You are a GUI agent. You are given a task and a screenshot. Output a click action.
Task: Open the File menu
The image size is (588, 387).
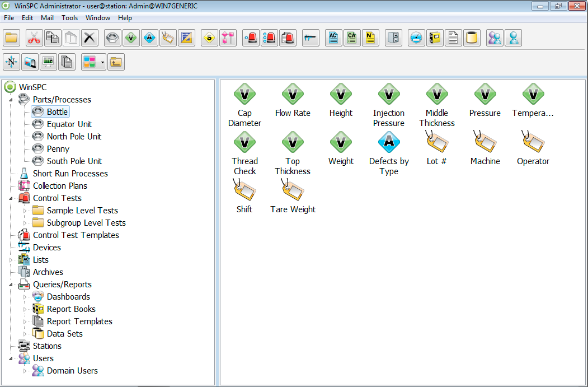(9, 18)
